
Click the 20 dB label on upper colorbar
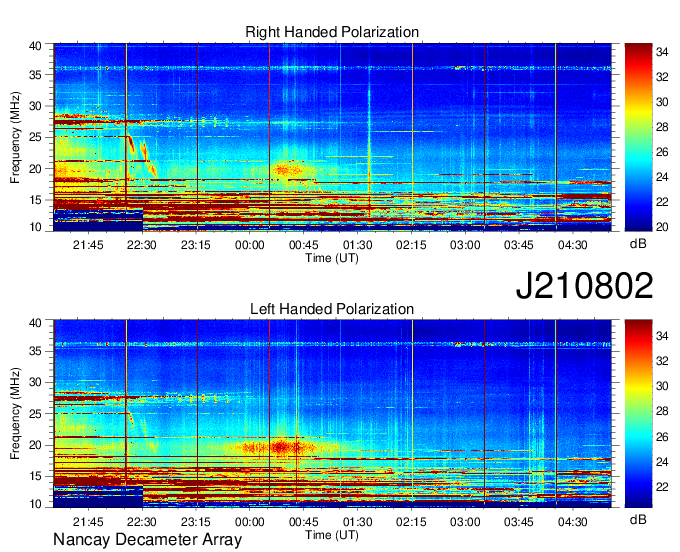click(662, 227)
